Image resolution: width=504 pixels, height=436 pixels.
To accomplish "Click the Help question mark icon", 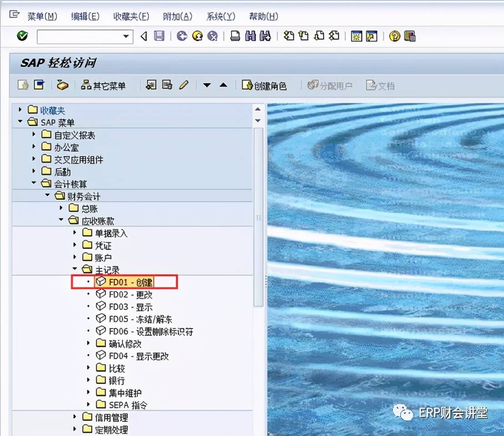I will (x=394, y=36).
